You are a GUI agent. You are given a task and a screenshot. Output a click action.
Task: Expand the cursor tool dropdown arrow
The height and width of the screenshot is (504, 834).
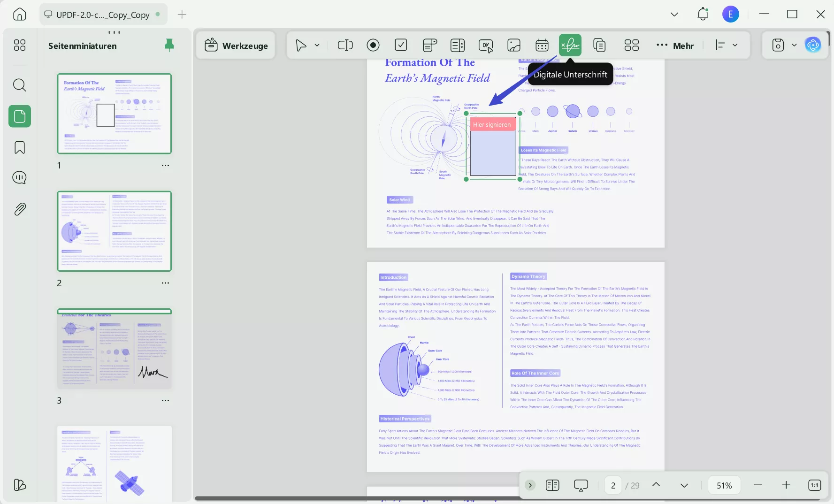click(317, 45)
